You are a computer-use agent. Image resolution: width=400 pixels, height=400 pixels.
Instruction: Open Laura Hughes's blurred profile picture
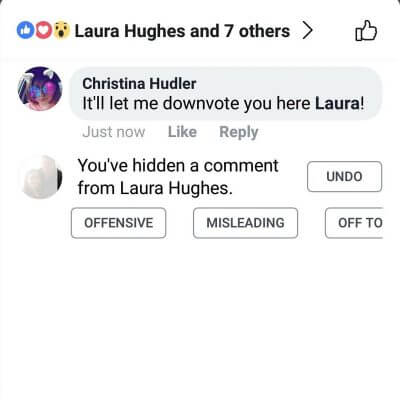tap(41, 177)
